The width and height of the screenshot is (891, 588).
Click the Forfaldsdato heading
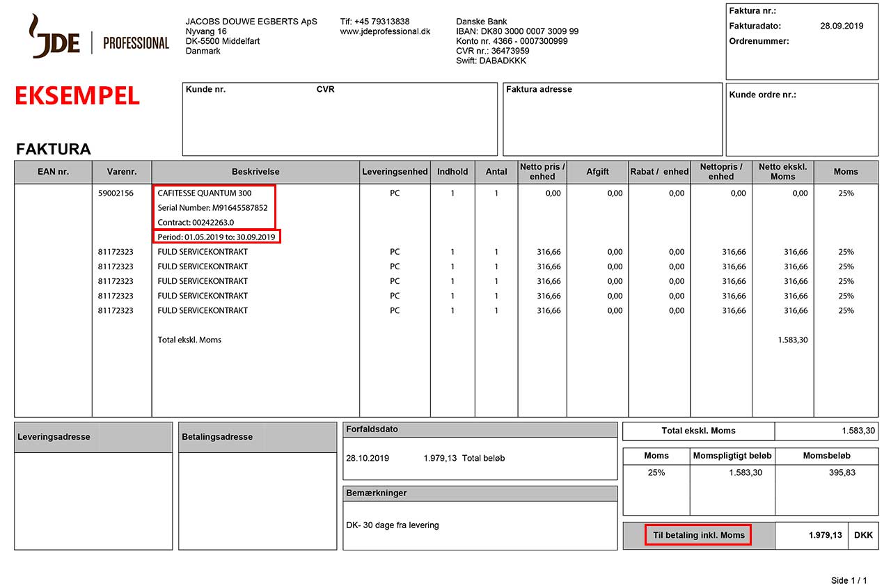click(372, 429)
